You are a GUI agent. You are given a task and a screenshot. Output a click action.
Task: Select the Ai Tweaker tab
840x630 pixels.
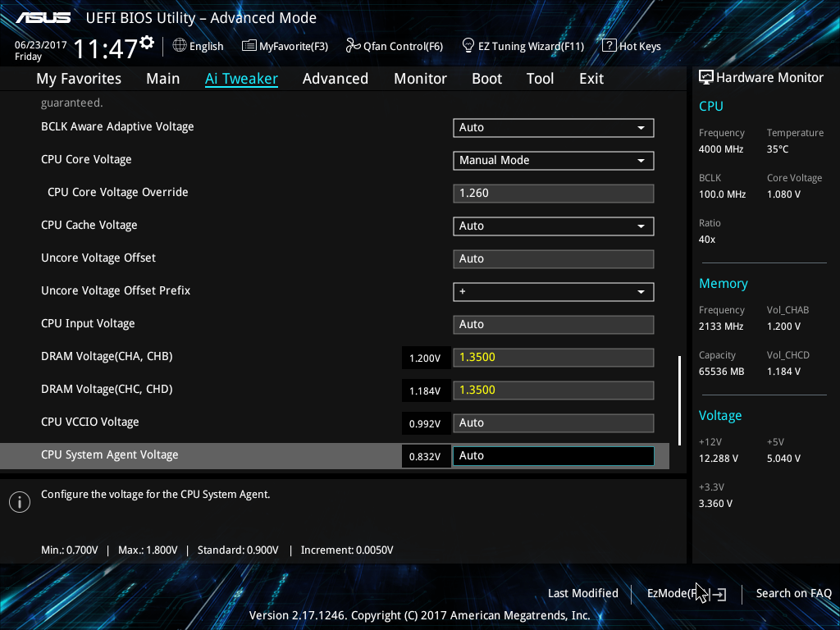pyautogui.click(x=242, y=79)
